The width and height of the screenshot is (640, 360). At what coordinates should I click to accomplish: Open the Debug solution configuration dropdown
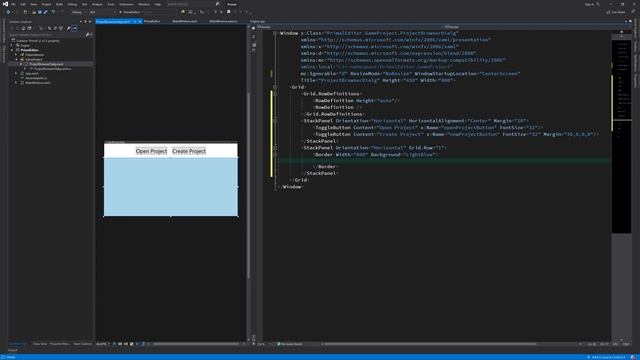point(78,12)
